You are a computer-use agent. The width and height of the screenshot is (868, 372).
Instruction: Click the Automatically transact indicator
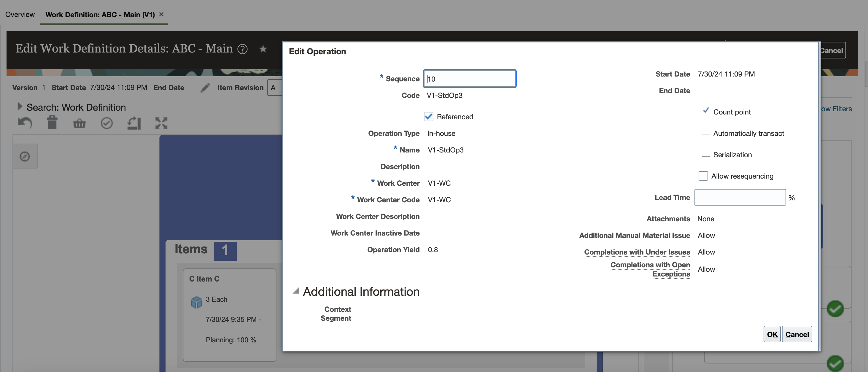706,134
